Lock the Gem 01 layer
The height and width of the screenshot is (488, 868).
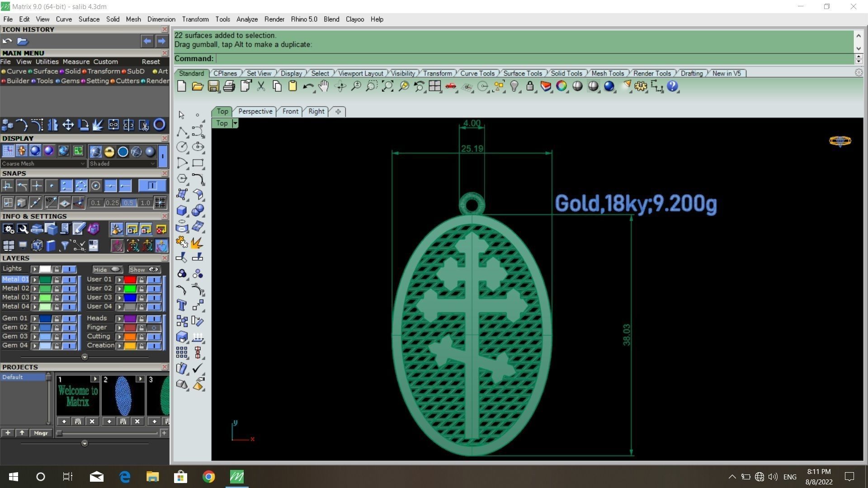[x=57, y=319]
